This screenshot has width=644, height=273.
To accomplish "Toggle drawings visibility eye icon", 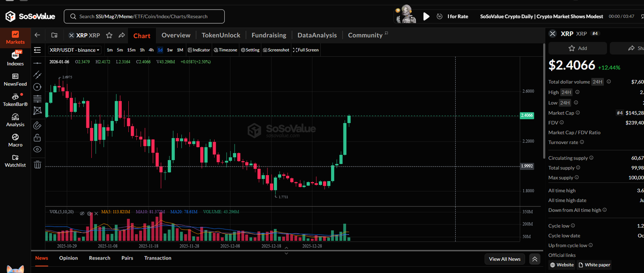I will pos(38,149).
